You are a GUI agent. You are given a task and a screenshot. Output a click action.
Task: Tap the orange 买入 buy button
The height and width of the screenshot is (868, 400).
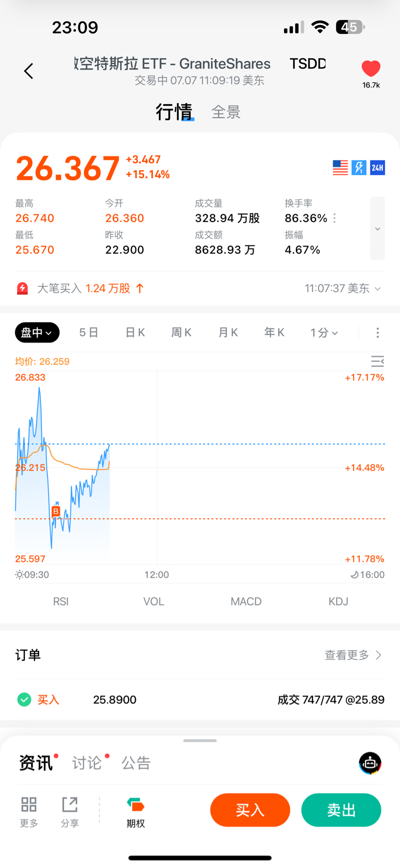click(x=250, y=810)
